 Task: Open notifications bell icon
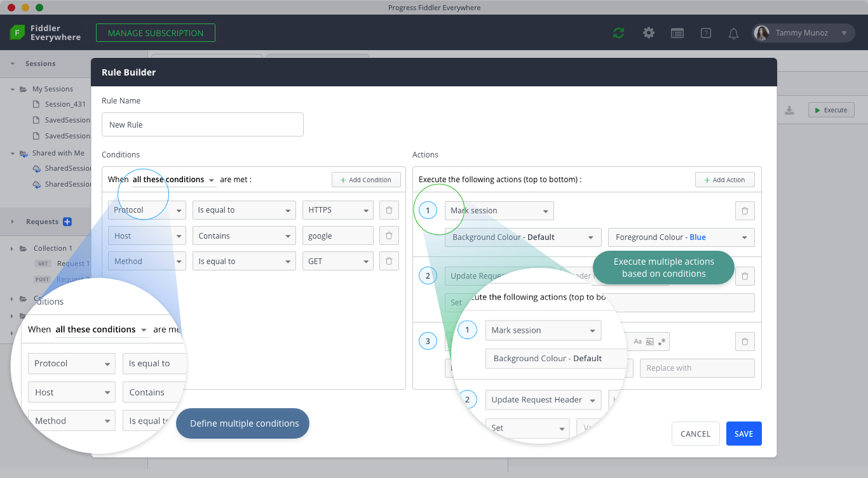[x=733, y=33]
